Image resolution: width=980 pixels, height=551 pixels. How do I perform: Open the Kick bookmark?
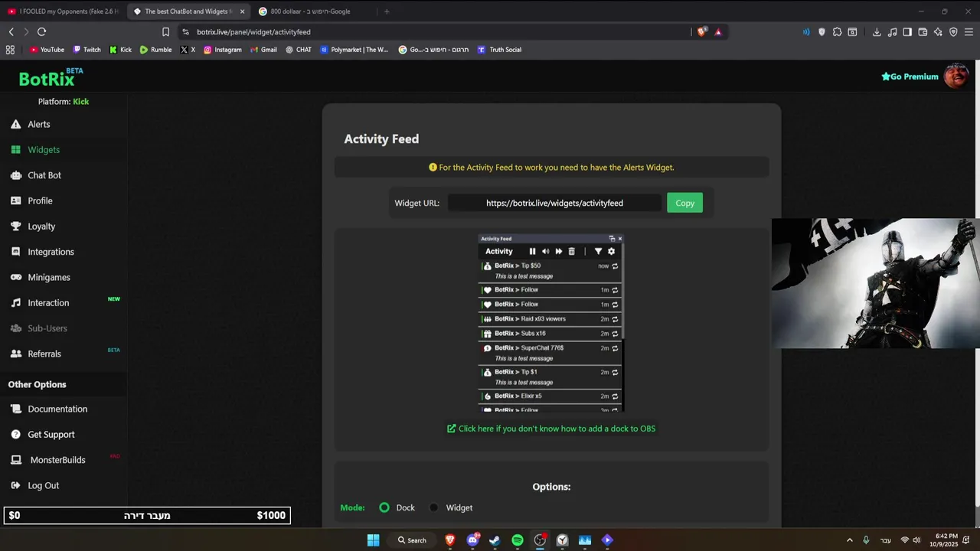click(120, 50)
